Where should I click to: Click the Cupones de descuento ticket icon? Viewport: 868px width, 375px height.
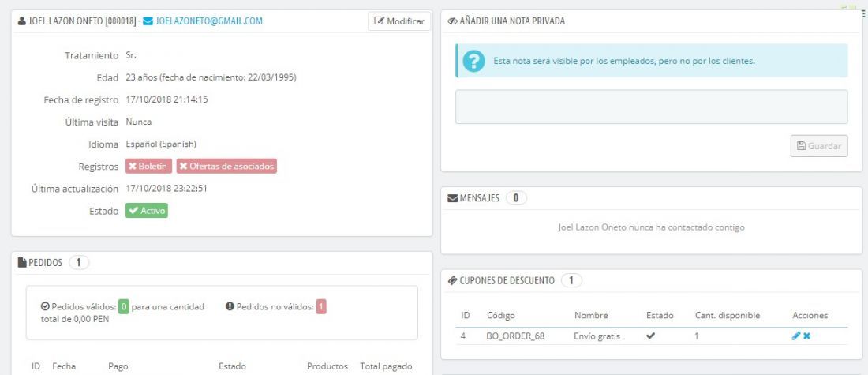pos(452,281)
